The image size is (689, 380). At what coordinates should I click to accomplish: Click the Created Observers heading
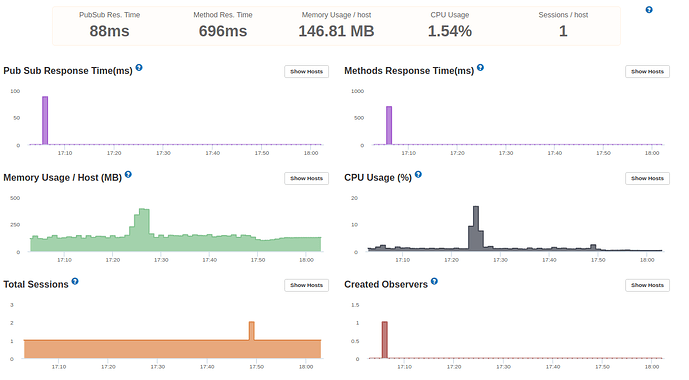click(x=386, y=284)
